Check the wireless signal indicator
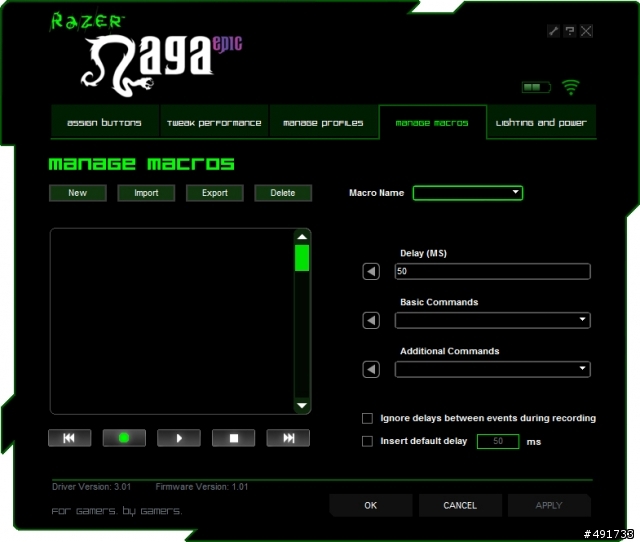640x542 pixels. (571, 87)
